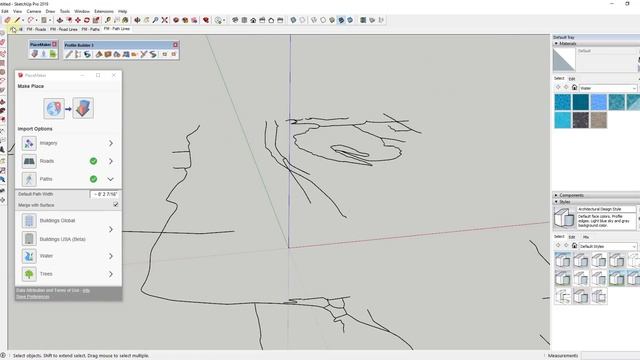Collapse the Materials panel header

(596, 43)
